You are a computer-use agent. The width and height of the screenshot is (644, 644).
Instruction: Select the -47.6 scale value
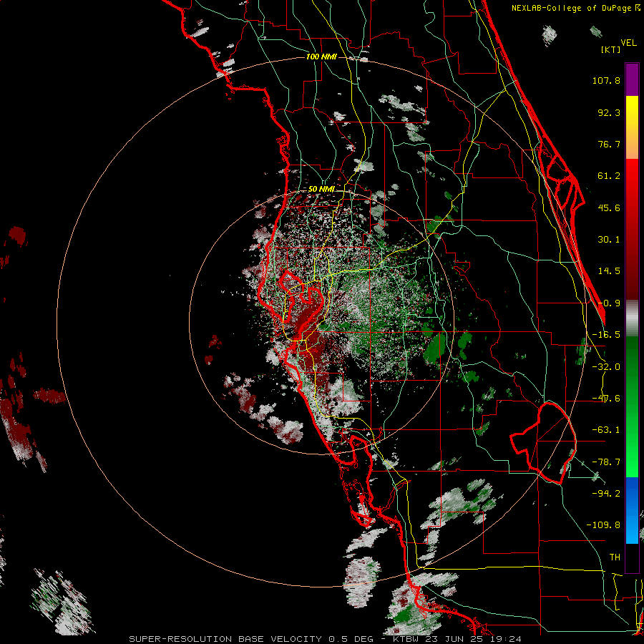point(606,399)
